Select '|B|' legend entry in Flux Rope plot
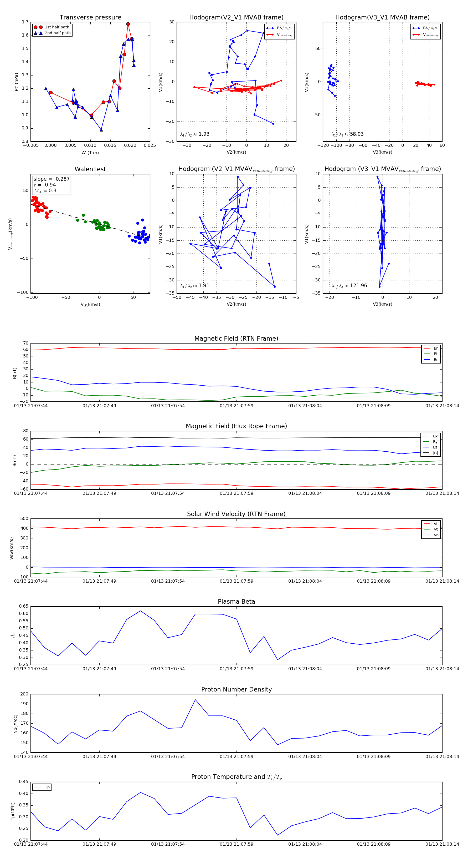473x868 pixels. (431, 453)
